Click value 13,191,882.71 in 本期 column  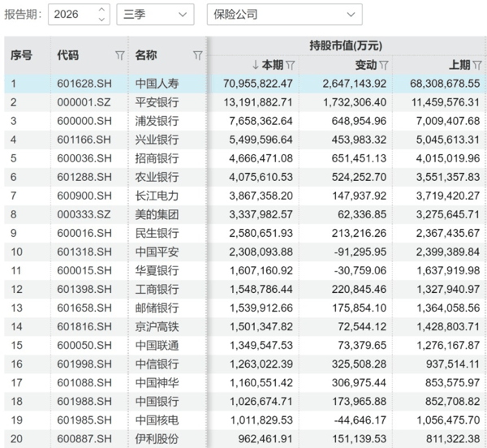coord(258,102)
